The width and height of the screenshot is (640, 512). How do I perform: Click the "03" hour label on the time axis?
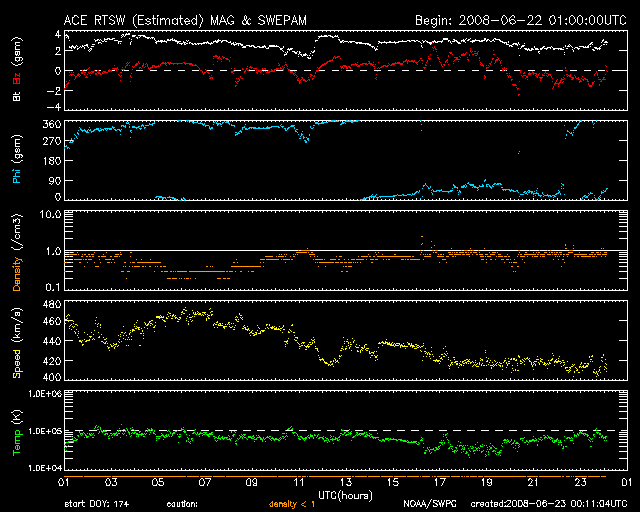point(111,483)
